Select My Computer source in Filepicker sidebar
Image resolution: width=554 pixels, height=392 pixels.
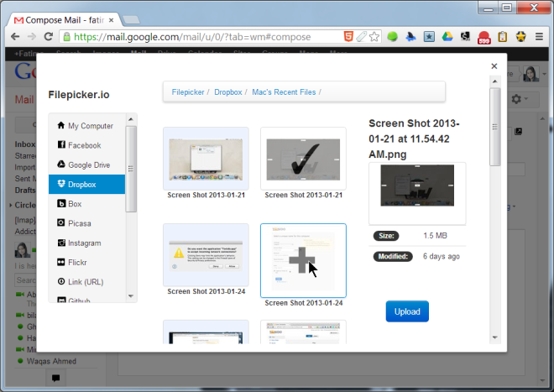click(87, 126)
